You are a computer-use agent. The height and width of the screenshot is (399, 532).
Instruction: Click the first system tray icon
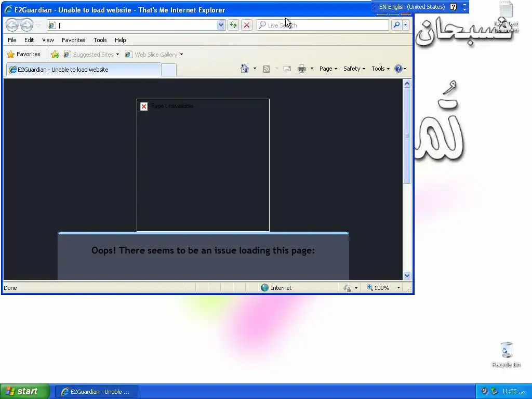[485, 391]
